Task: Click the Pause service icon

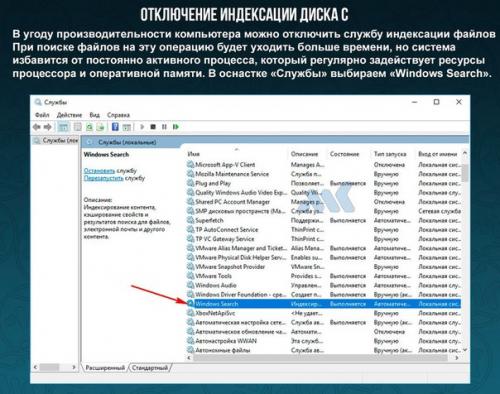Action: 164,127
